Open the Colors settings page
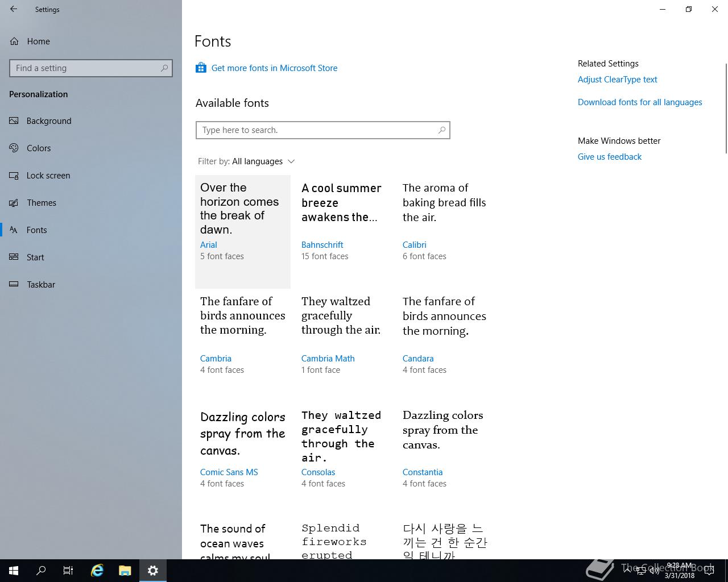 pos(91,148)
